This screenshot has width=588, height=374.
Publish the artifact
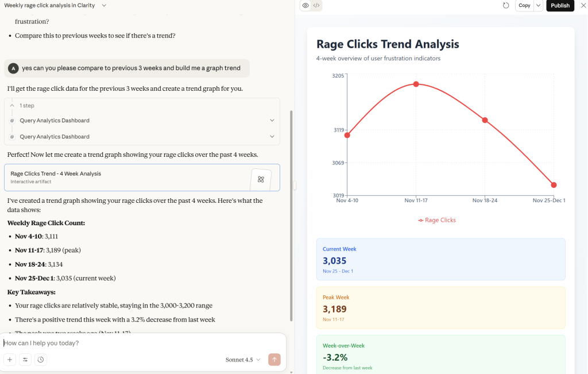[560, 6]
